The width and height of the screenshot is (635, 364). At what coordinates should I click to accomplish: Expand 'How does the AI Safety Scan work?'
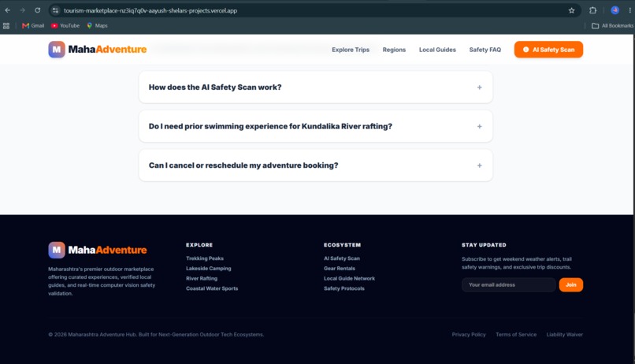[315, 87]
